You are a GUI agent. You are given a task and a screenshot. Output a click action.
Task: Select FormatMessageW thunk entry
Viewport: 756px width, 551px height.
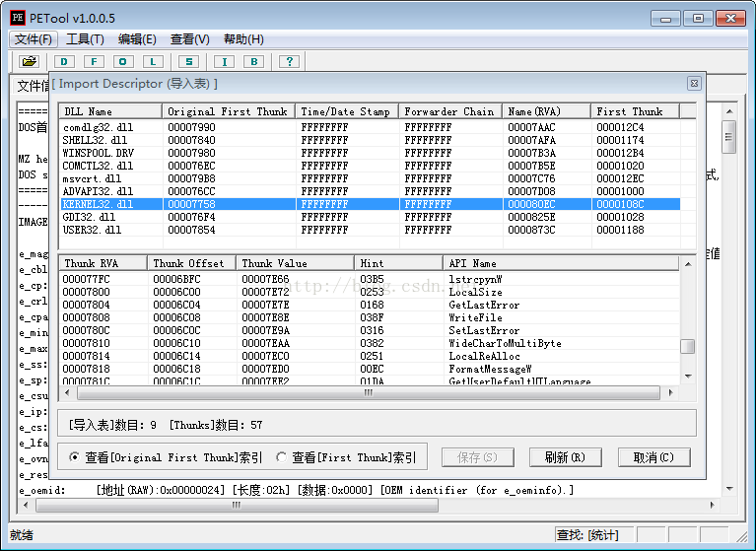click(x=371, y=369)
